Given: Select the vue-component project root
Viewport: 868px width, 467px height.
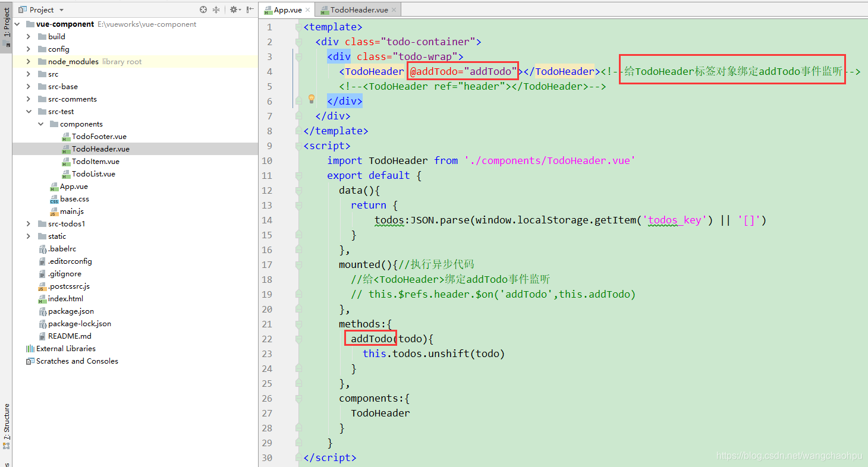Looking at the screenshot, I should pos(65,24).
